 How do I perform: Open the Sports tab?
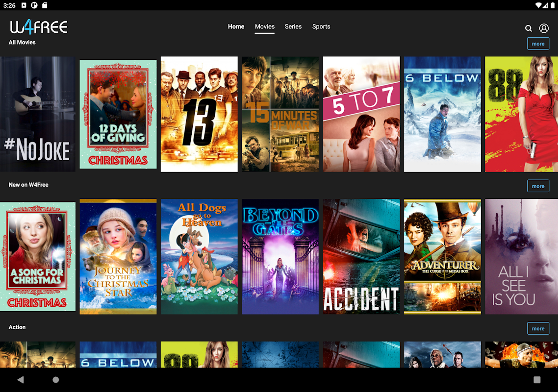pyautogui.click(x=321, y=26)
